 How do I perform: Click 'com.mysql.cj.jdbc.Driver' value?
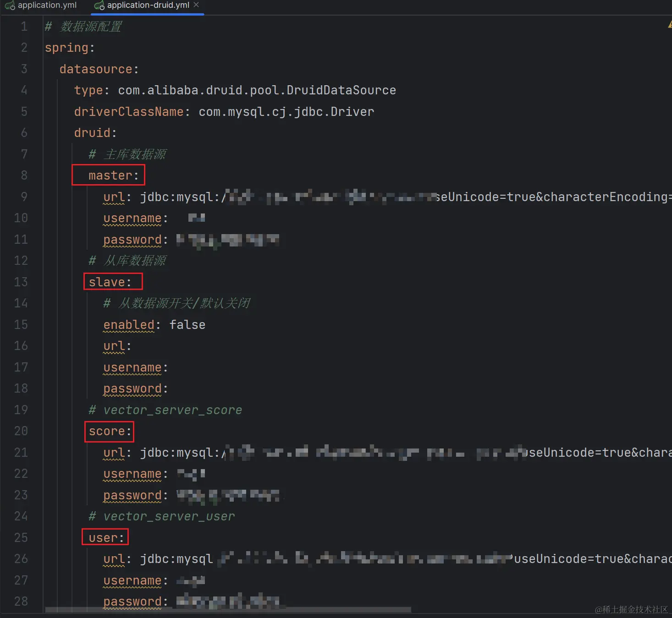[286, 112]
